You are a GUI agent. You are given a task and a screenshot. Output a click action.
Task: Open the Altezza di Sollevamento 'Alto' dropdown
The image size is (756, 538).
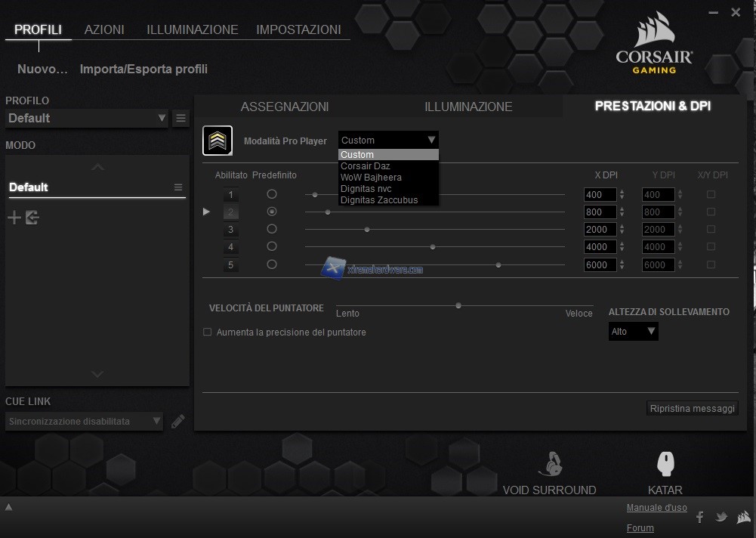tap(633, 332)
